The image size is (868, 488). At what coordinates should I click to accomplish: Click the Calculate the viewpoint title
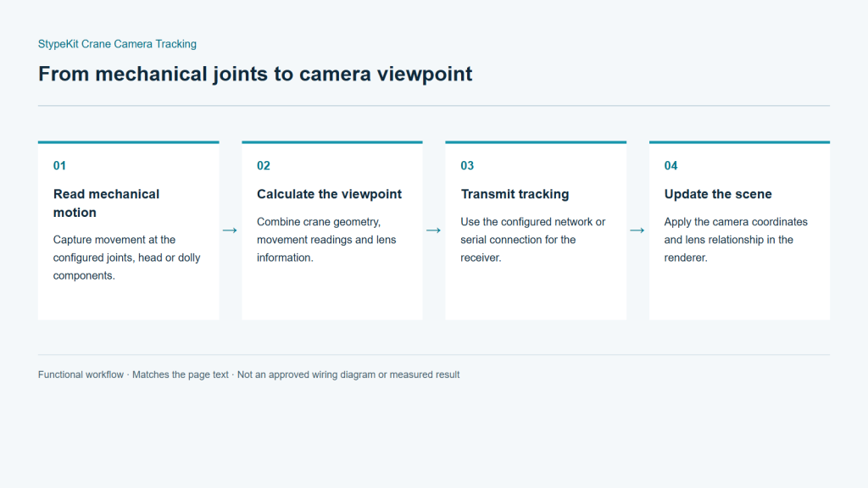click(x=330, y=194)
